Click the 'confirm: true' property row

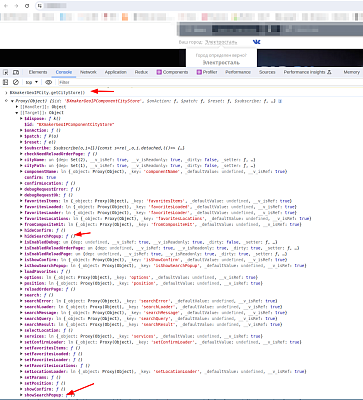point(40,177)
